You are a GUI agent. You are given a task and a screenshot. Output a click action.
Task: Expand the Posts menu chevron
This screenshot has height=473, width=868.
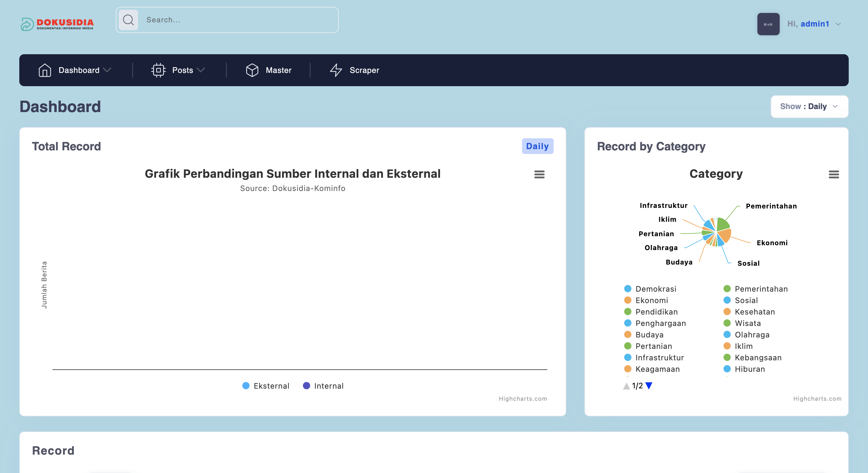pos(201,70)
